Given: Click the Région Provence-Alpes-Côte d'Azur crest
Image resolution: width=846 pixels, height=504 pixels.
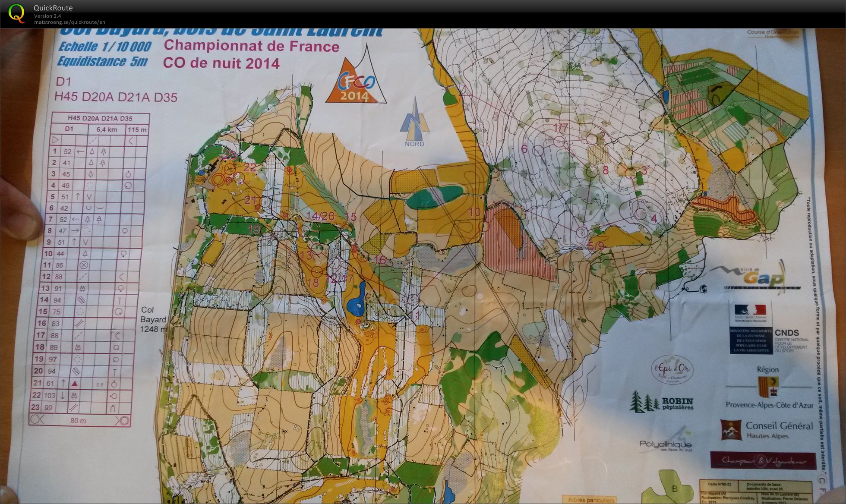Looking at the screenshot, I should (768, 387).
